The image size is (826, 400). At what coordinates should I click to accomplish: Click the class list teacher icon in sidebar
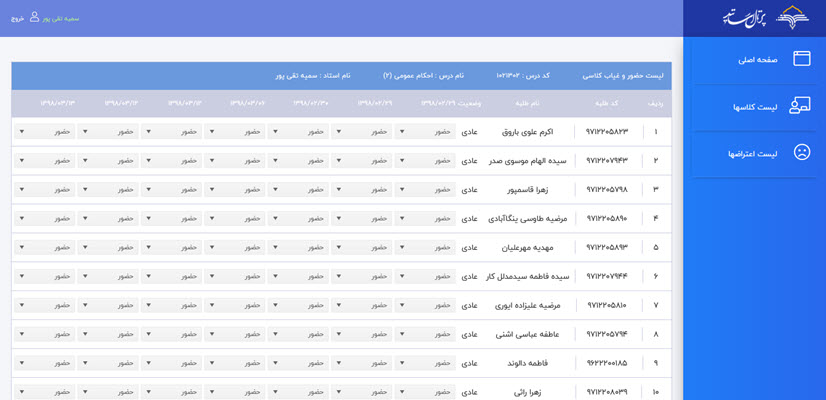800,106
